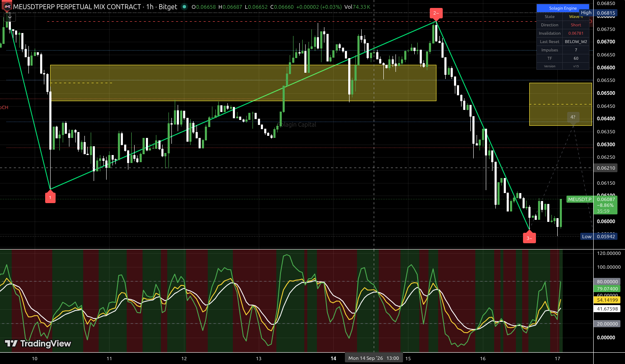
Task: Select the small yellow target zone box
Action: [561, 104]
